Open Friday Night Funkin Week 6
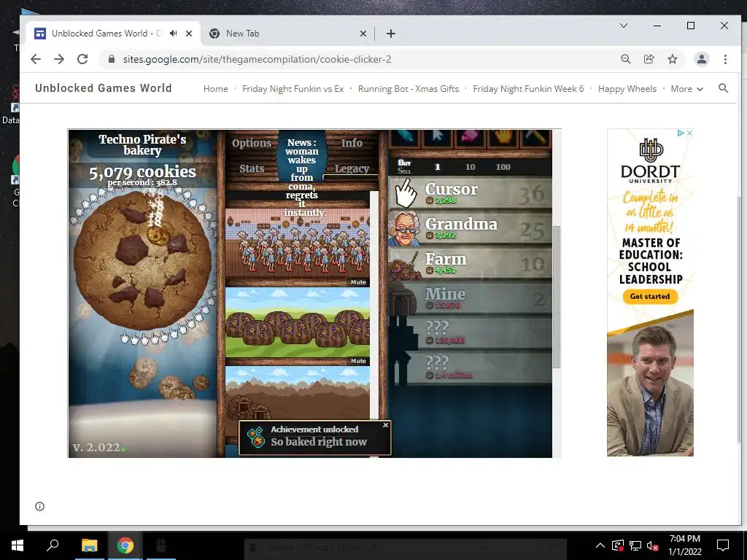 (x=528, y=88)
